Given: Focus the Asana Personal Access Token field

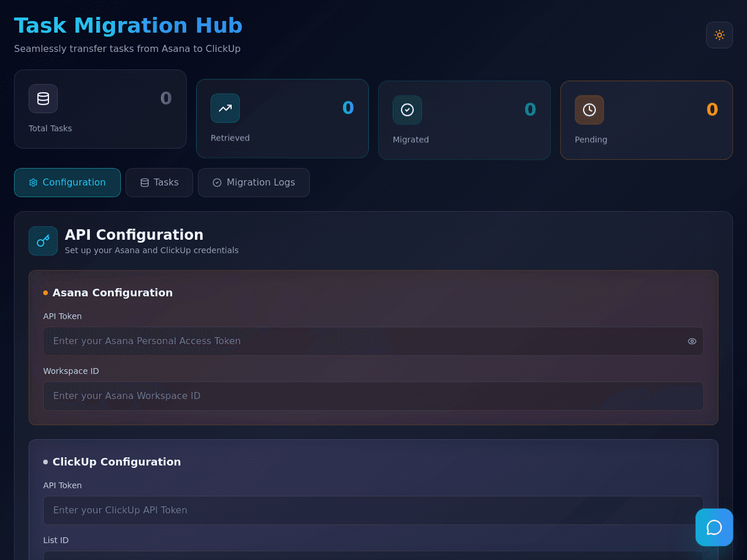Looking at the screenshot, I should pos(373,341).
